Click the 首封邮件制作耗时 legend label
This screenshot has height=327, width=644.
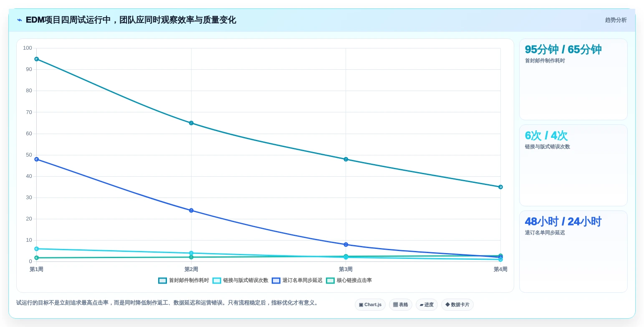point(189,281)
